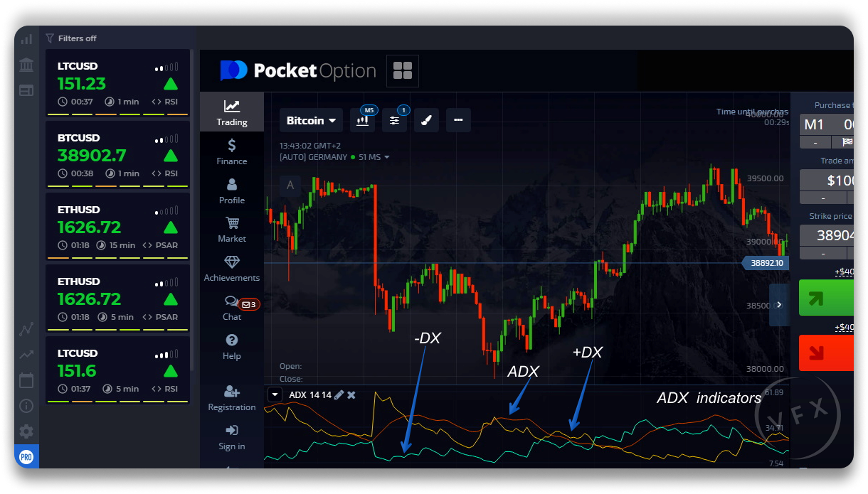Open the Bitcoin asset dropdown
This screenshot has width=868, height=494.
[x=311, y=121]
